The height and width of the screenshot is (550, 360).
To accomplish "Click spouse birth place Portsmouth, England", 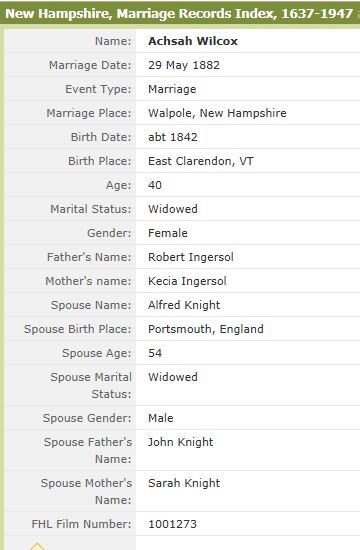I will 206,329.
